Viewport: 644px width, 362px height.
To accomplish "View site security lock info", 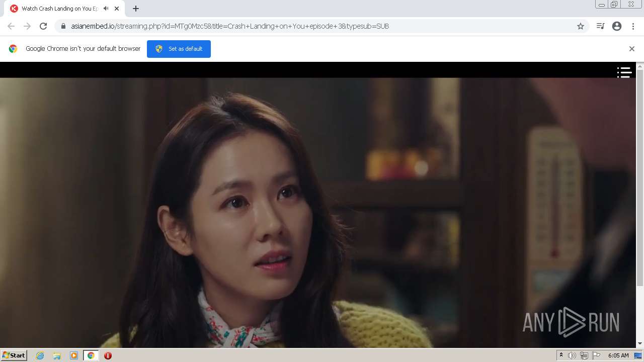I will (63, 26).
